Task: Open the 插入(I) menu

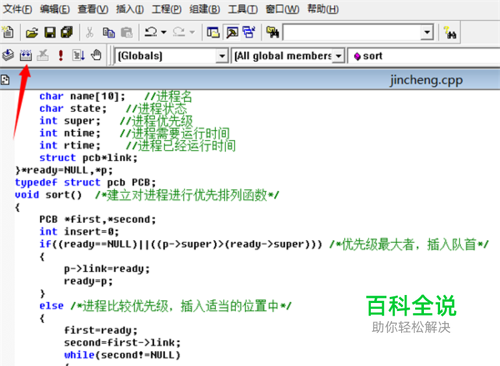Action: pyautogui.click(x=130, y=9)
